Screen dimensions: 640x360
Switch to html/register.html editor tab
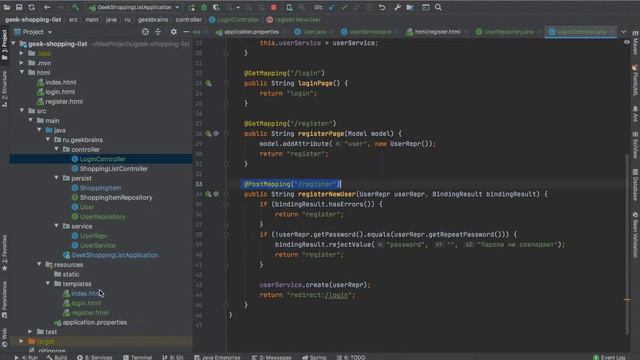[x=433, y=32]
